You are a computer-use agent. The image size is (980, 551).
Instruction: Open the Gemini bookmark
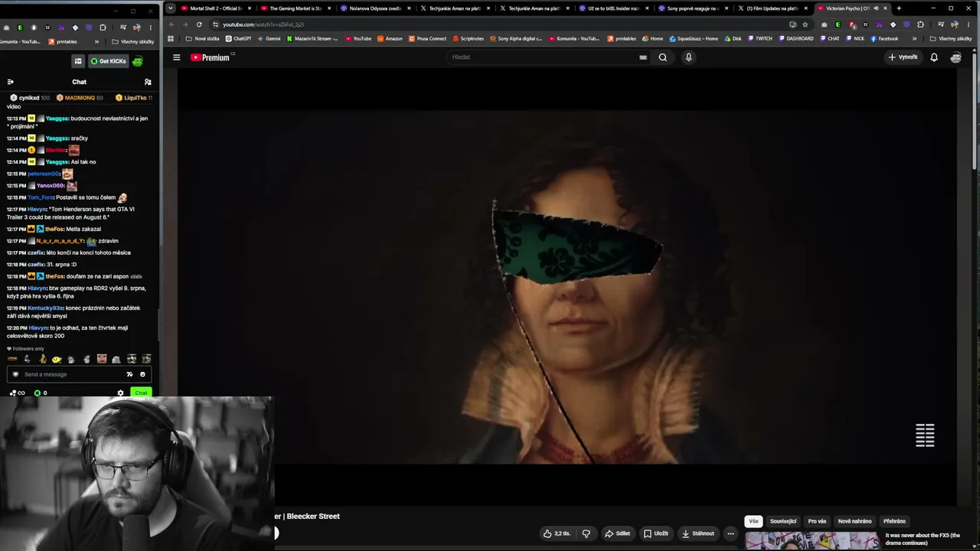click(x=269, y=39)
